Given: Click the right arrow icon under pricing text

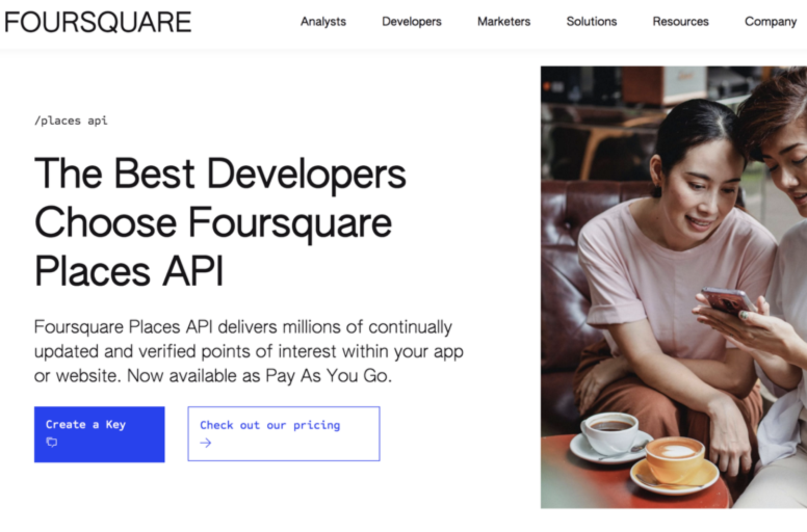Looking at the screenshot, I should click(206, 443).
